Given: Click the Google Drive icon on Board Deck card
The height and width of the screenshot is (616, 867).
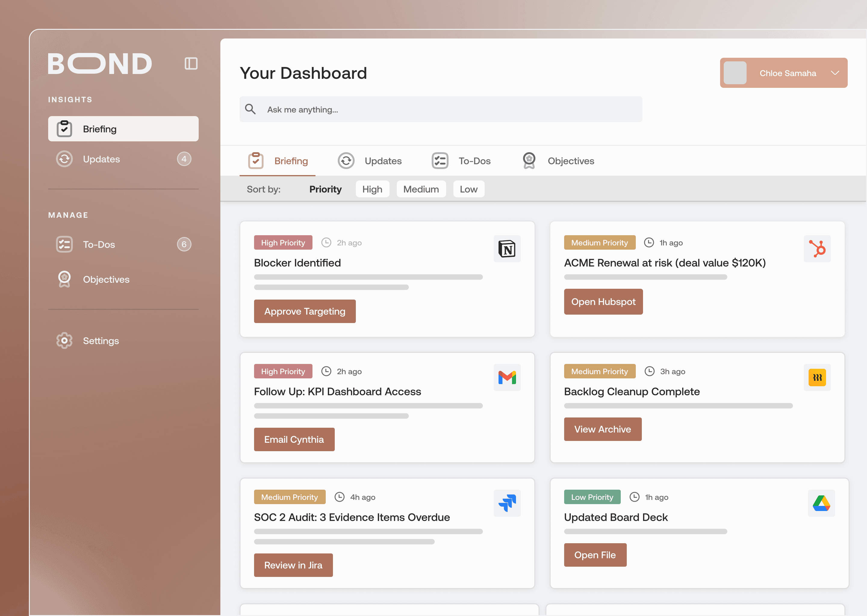Looking at the screenshot, I should point(821,503).
